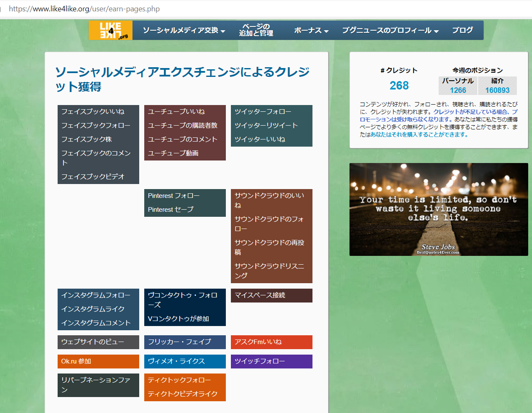Click ヴィメオ・ライクス button
The width and height of the screenshot is (532, 413).
pos(185,361)
